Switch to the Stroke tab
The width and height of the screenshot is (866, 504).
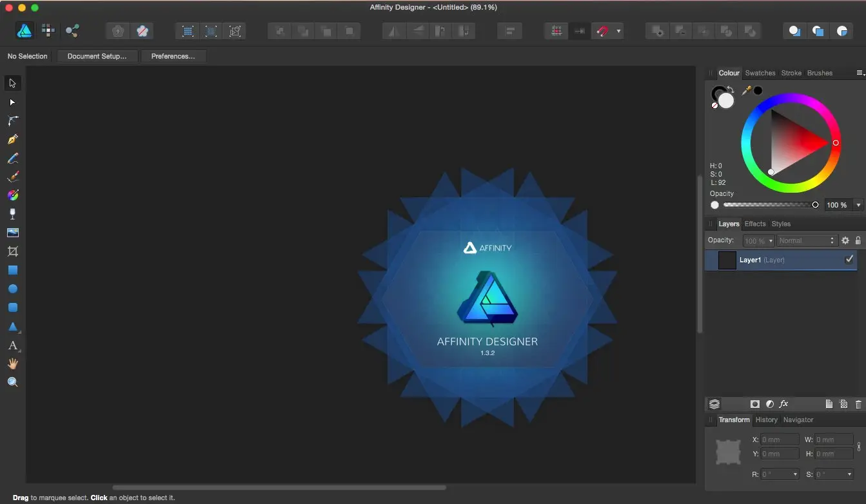coord(791,73)
